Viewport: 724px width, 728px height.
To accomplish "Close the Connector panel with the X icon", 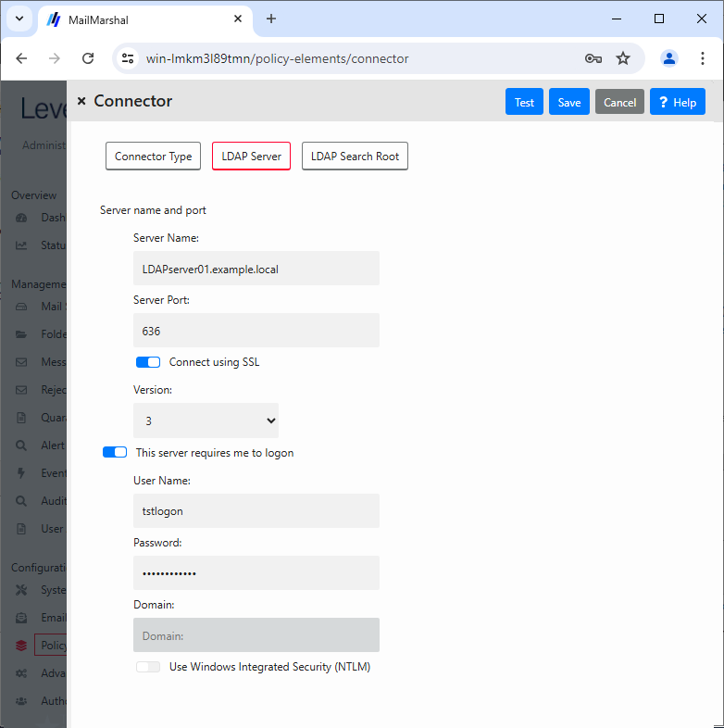I will [81, 101].
